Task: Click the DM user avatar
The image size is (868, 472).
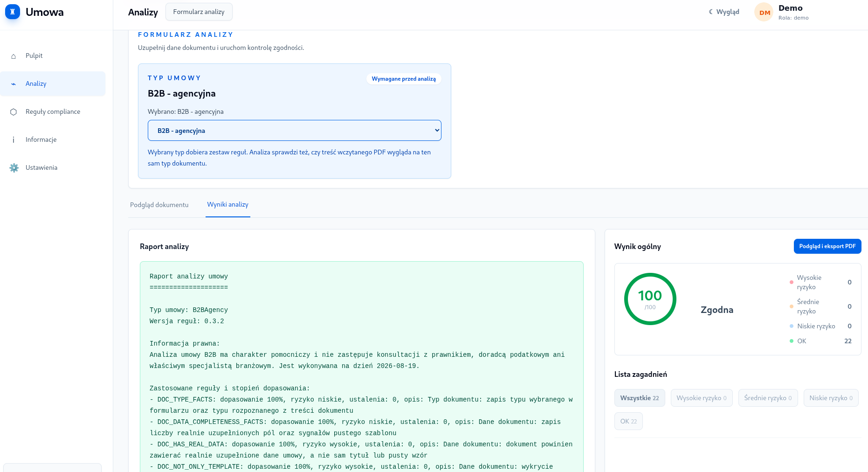Action: click(764, 12)
